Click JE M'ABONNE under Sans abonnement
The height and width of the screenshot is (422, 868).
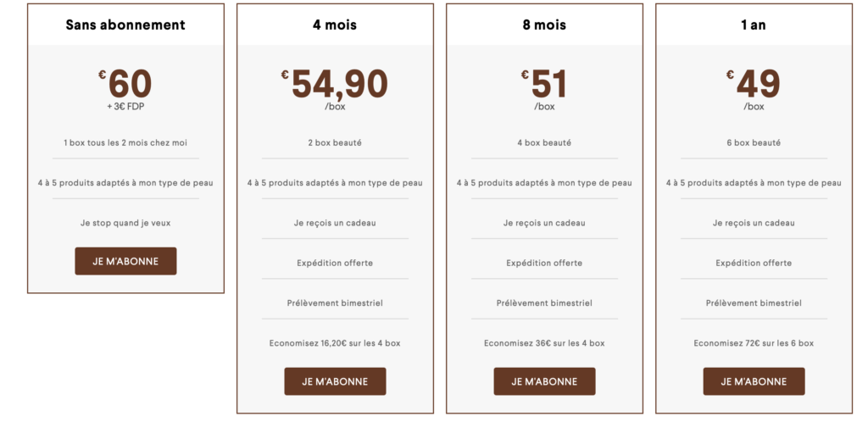tap(125, 261)
